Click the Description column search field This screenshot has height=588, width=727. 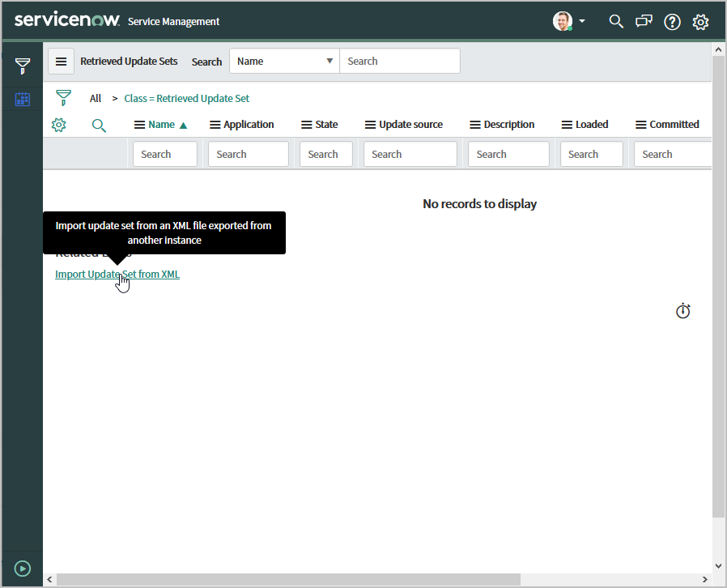[508, 154]
